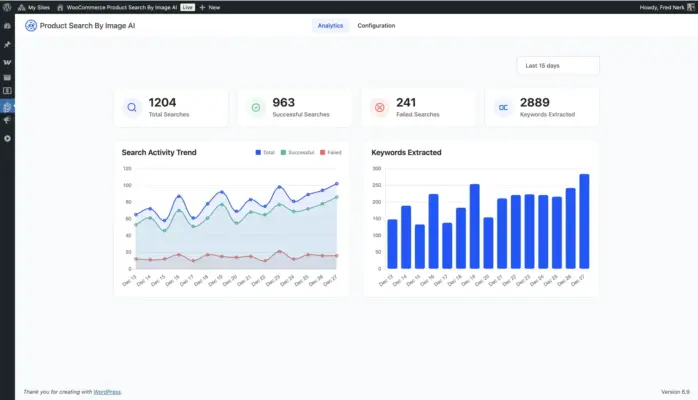Switch to the Configuration tab

pyautogui.click(x=376, y=26)
